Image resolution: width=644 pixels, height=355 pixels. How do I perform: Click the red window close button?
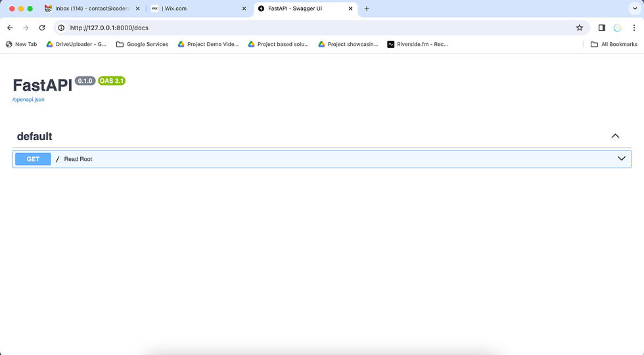click(x=12, y=9)
